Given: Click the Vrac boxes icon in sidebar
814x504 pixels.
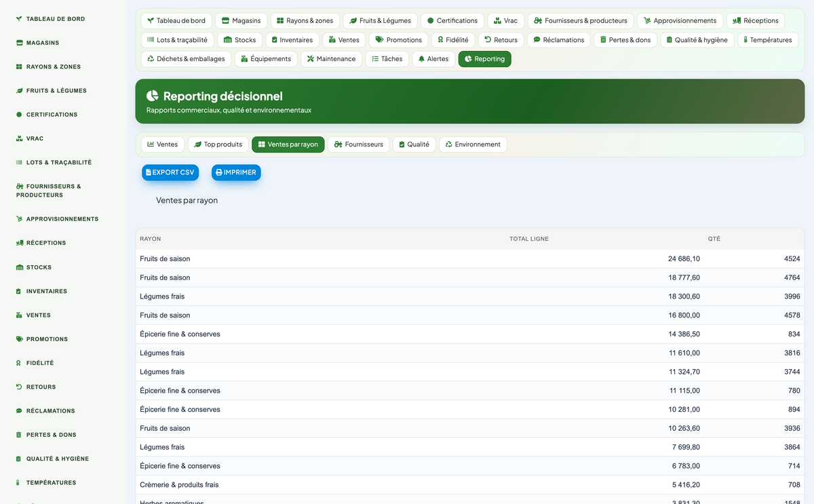Looking at the screenshot, I should (19, 138).
